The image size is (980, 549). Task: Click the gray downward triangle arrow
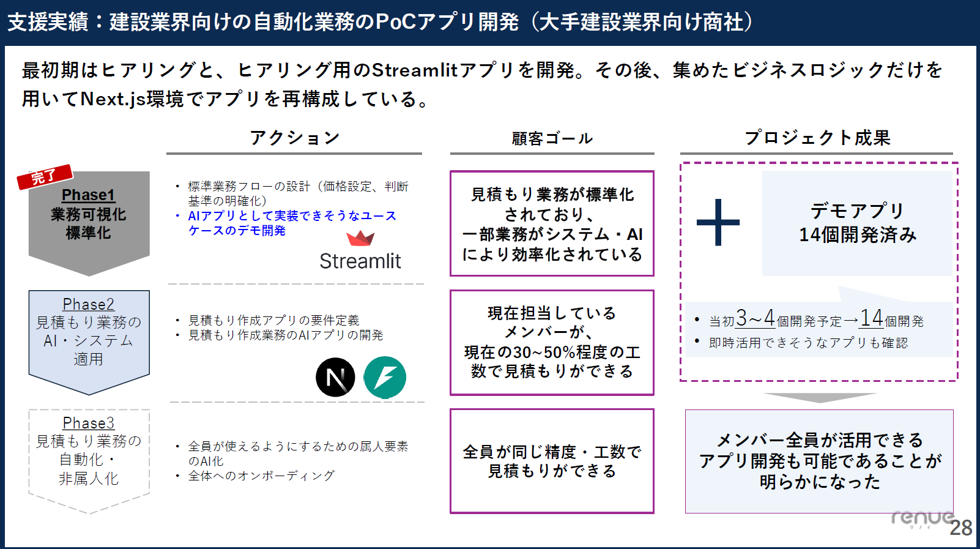pos(820,398)
